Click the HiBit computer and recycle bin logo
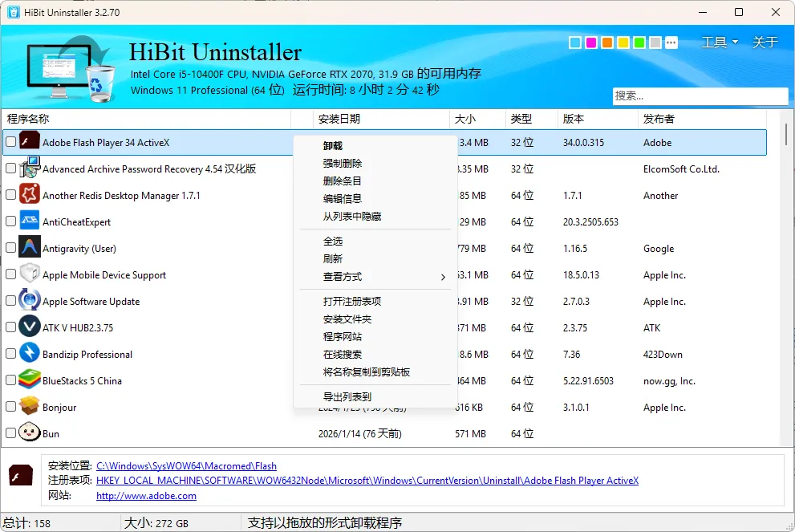Screen dimensions: 795x532 [71, 68]
